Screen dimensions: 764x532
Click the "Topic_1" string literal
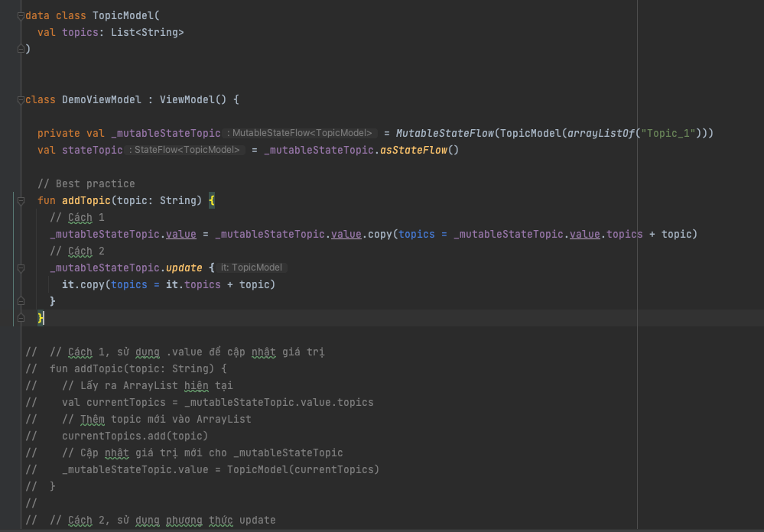click(x=668, y=133)
